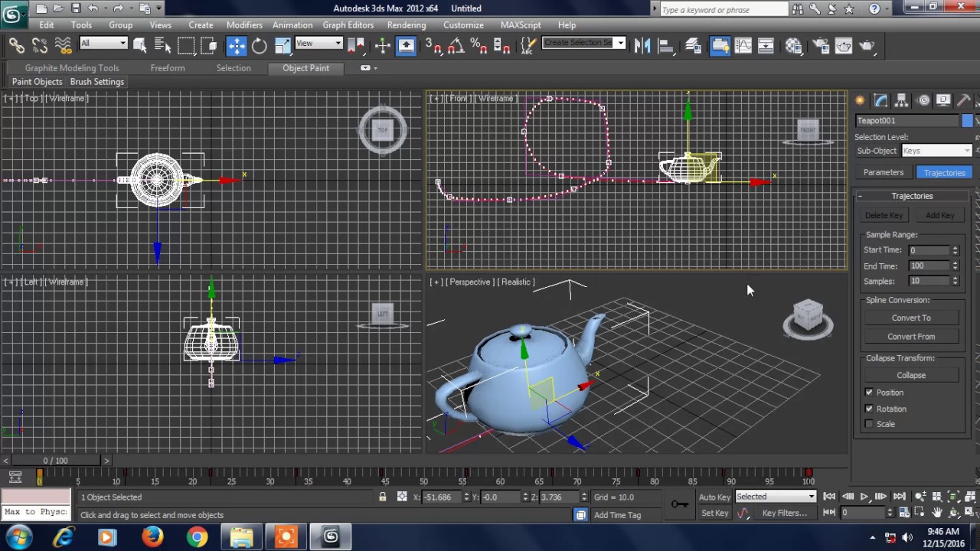The width and height of the screenshot is (980, 551).
Task: Open the key mode 'Selected' dropdown
Action: 776,497
